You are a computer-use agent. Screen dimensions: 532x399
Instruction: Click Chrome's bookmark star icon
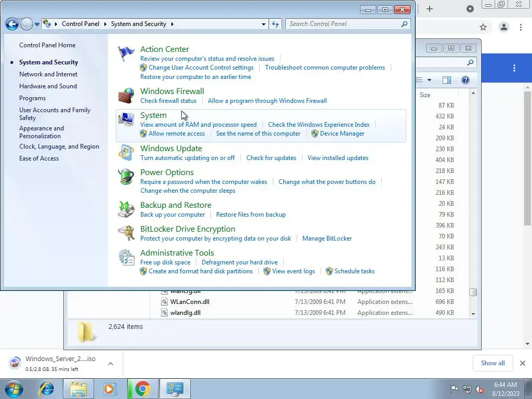coord(483,27)
